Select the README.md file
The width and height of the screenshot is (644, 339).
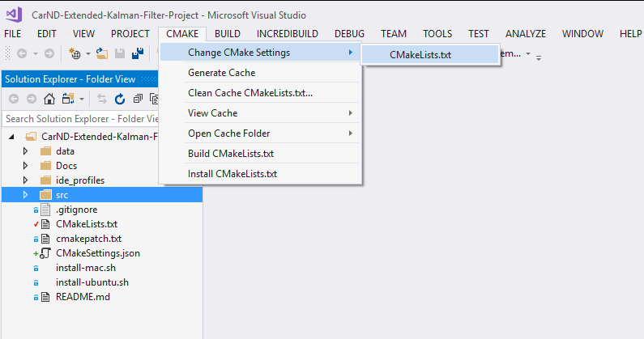(x=83, y=297)
